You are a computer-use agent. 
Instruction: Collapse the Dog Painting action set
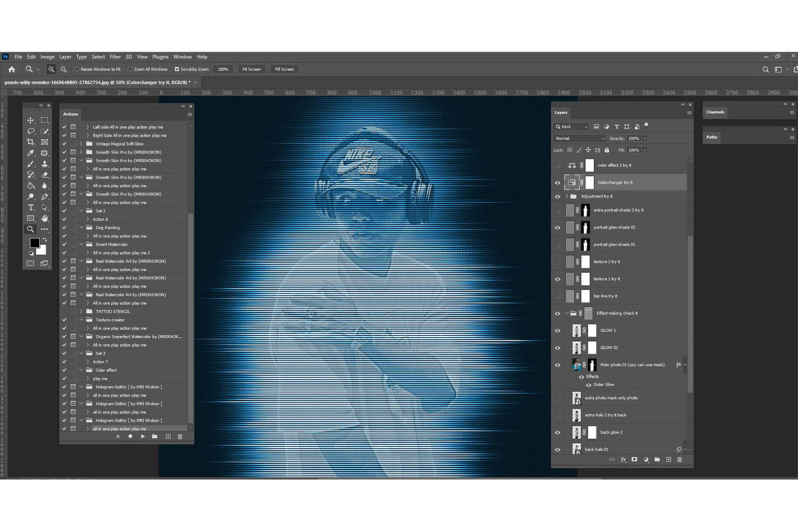81,227
